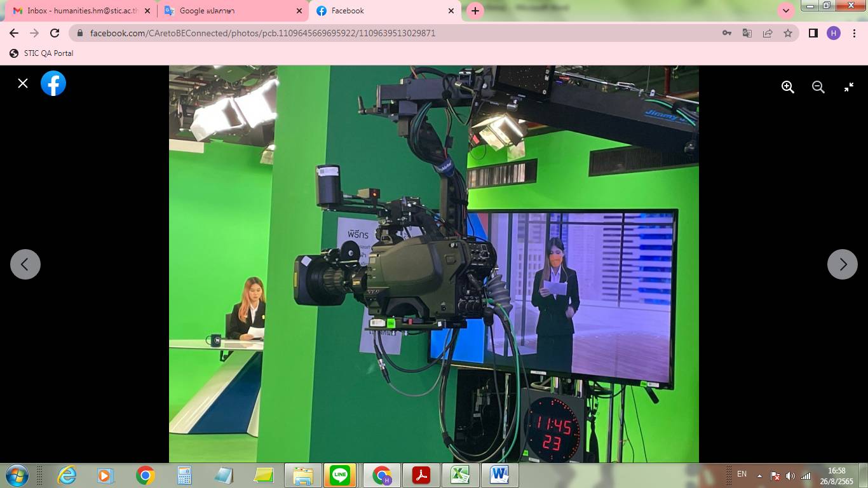This screenshot has width=868, height=488.
Task: Go to the next photo
Action: pos(842,264)
